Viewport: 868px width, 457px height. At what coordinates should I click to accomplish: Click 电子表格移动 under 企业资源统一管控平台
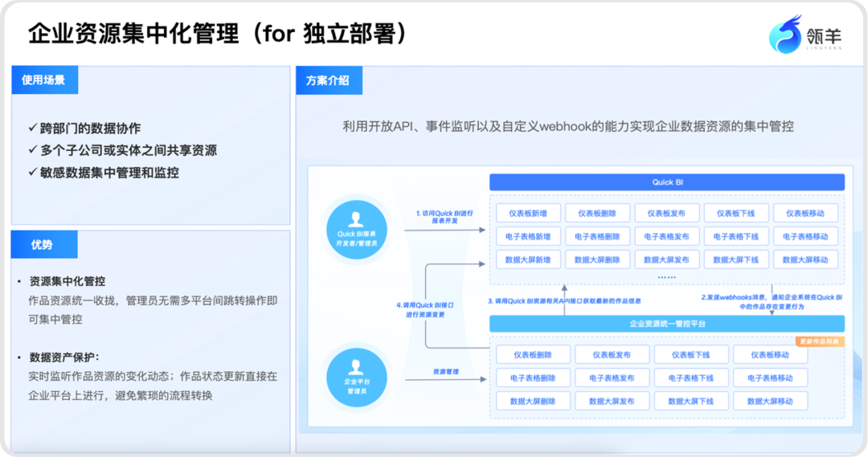tap(770, 378)
